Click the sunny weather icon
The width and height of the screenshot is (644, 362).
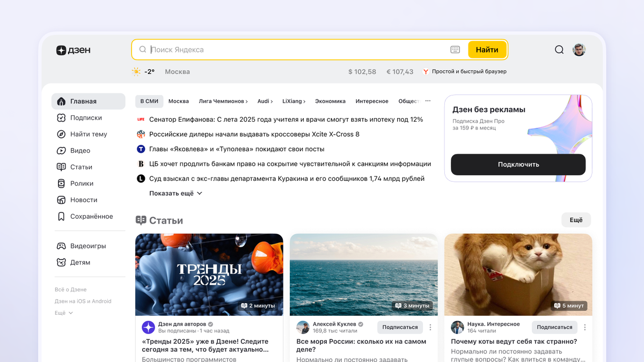tap(136, 71)
